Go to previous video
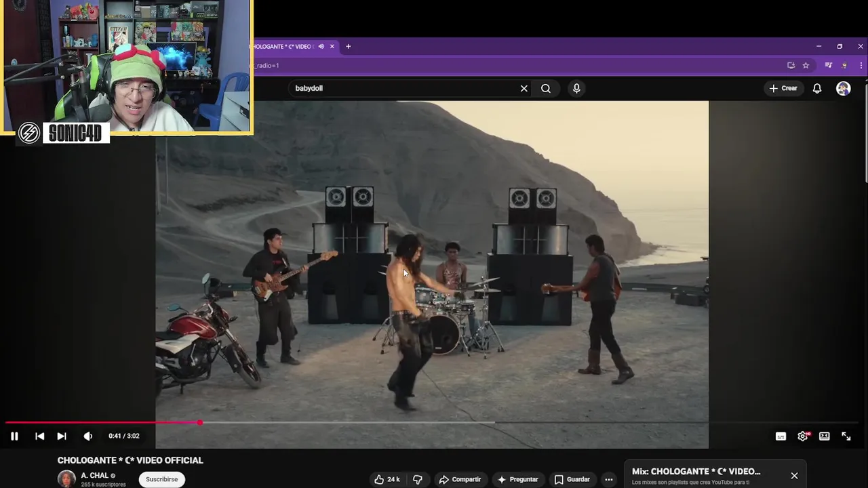The image size is (868, 488). click(x=39, y=436)
